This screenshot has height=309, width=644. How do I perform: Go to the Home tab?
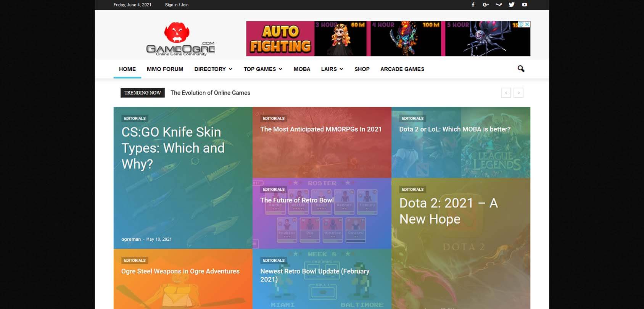pyautogui.click(x=127, y=69)
